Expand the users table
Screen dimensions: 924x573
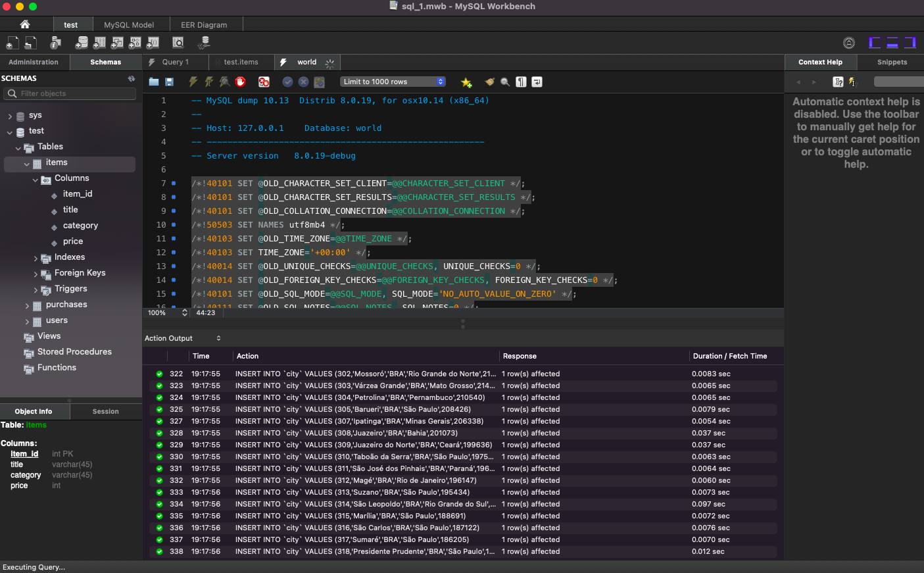click(27, 321)
